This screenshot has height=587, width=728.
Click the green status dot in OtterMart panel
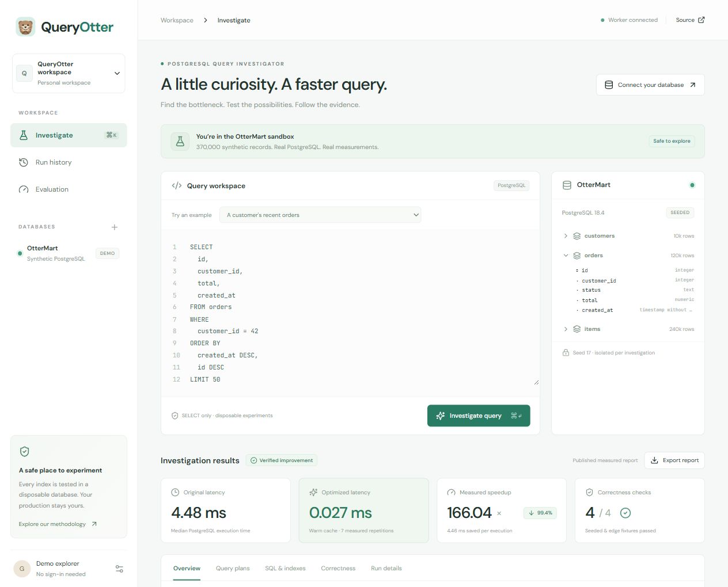(x=692, y=185)
